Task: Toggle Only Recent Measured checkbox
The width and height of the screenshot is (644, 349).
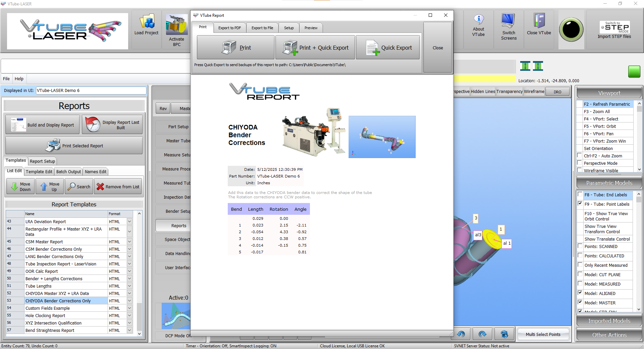Action: point(580,265)
